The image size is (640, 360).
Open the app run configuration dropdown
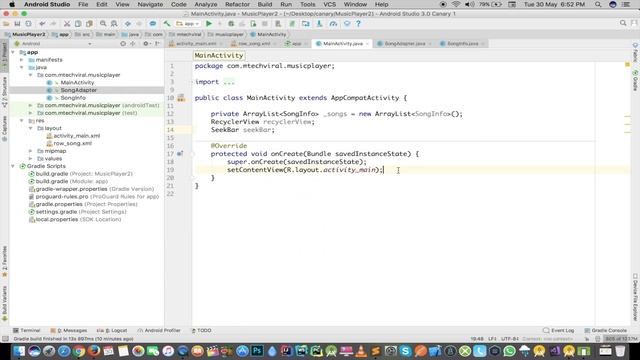click(x=188, y=24)
